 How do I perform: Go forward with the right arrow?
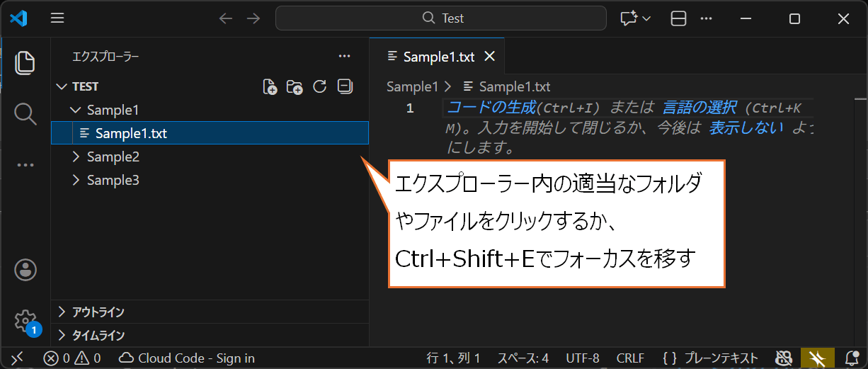[253, 18]
